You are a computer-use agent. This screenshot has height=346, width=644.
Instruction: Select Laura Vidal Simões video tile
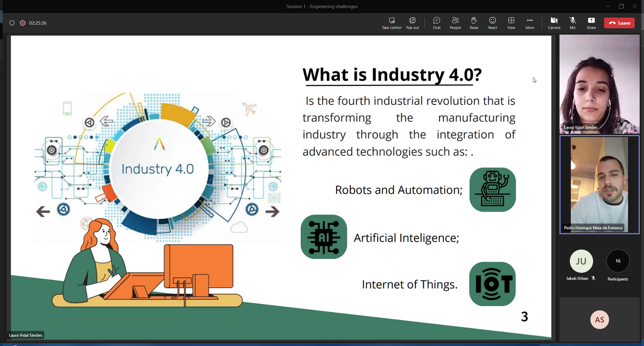coord(599,84)
